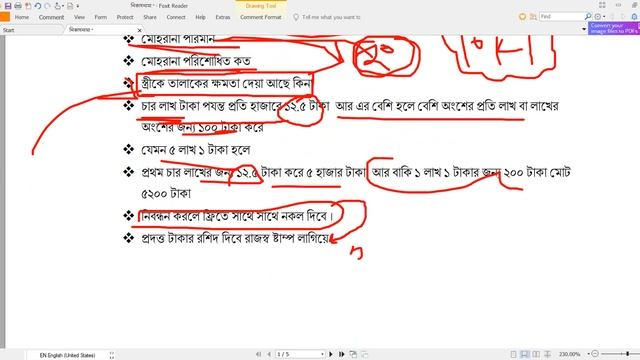The height and width of the screenshot is (360, 640).
Task: Select the Protect ribbon tab
Action: 125,17
